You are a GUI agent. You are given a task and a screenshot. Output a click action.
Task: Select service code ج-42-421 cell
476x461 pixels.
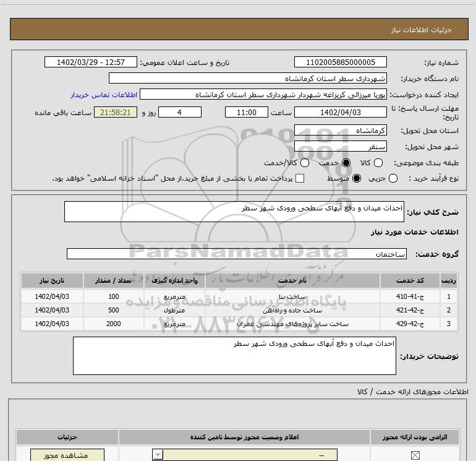tap(410, 310)
